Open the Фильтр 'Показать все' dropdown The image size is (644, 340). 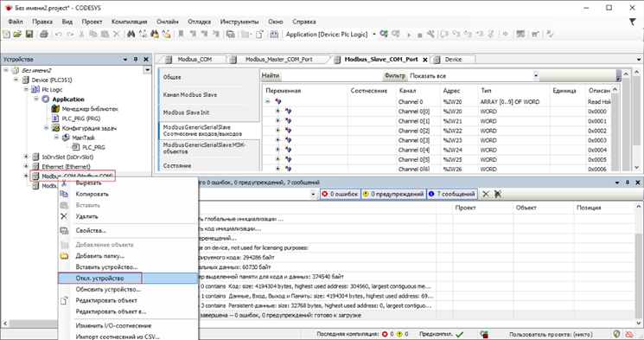click(536, 75)
